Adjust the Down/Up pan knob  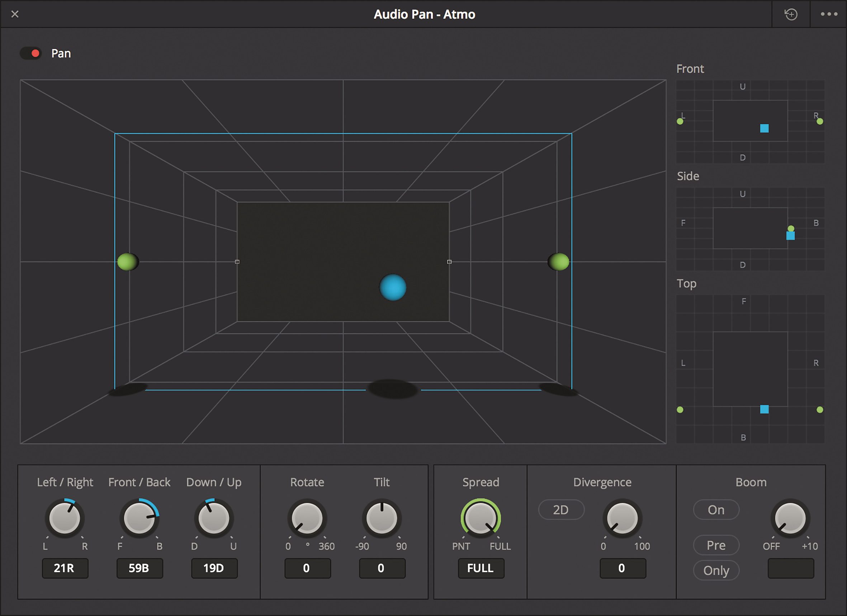[x=214, y=519]
